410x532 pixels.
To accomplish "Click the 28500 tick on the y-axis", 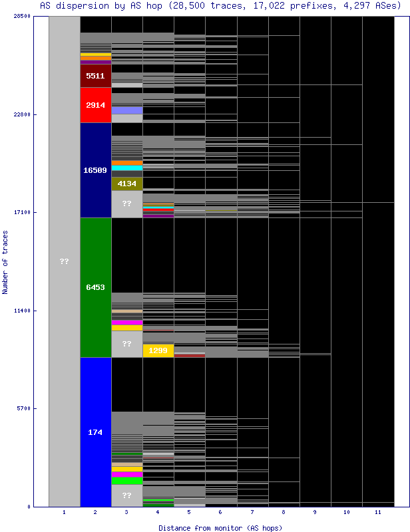I will tap(22, 16).
